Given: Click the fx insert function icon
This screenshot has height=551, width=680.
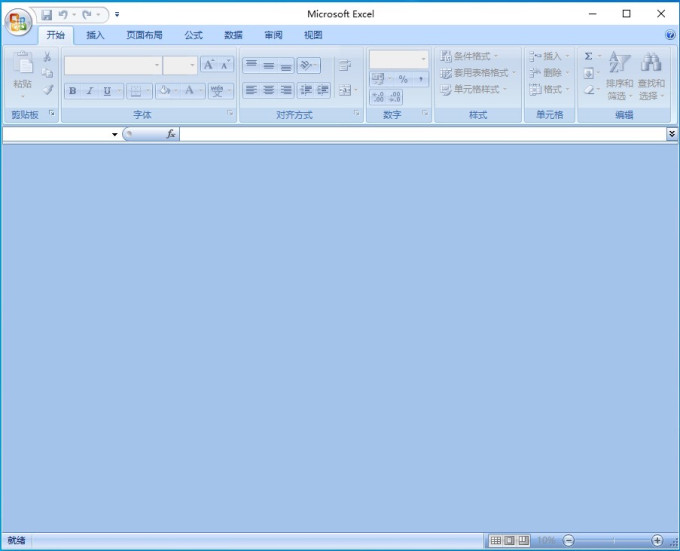Looking at the screenshot, I should tap(171, 134).
